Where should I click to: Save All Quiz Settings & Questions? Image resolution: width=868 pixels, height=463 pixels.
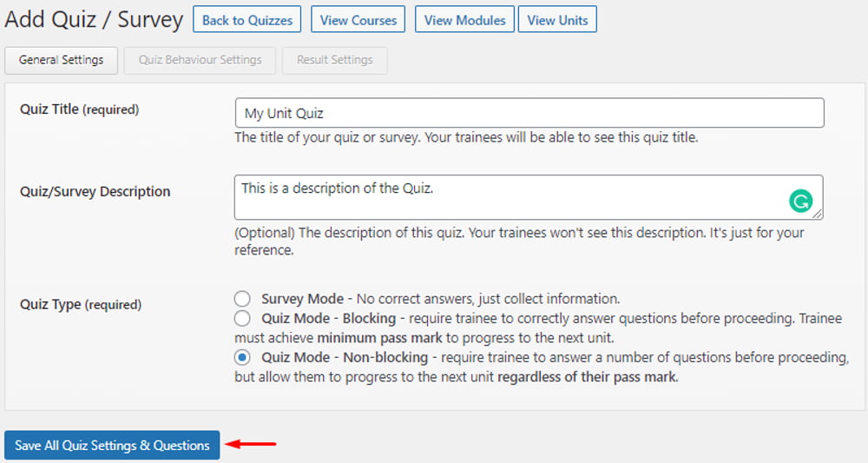pyautogui.click(x=112, y=446)
